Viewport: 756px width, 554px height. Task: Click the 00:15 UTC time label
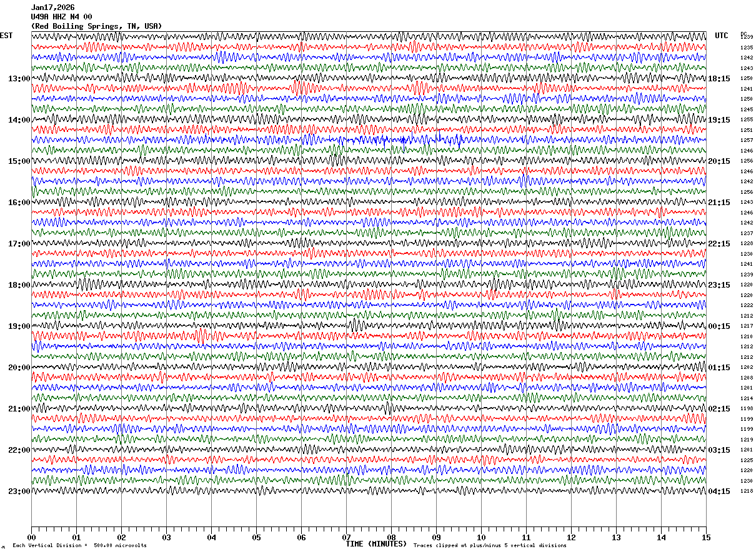point(719,326)
